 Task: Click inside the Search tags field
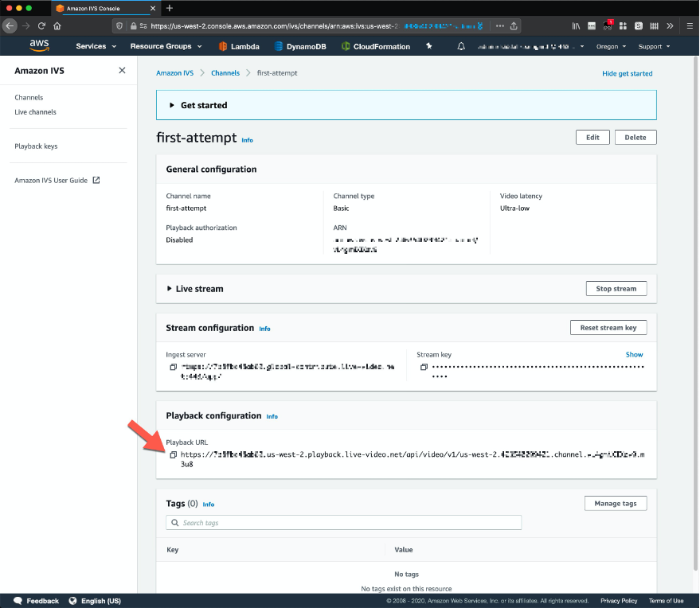343,522
